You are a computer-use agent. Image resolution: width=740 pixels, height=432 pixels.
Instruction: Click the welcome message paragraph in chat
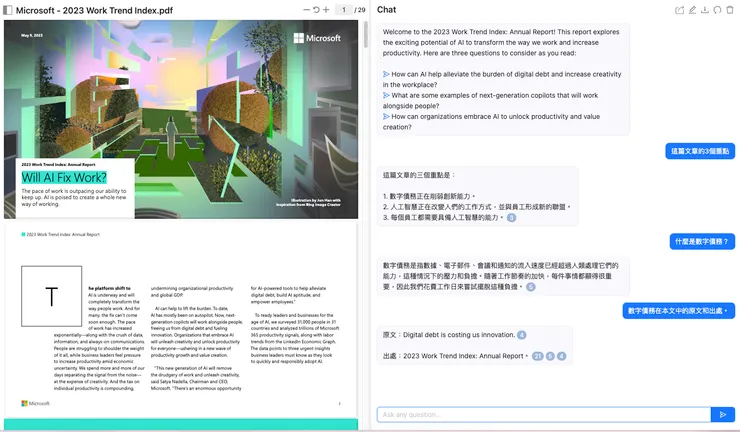coord(501,42)
